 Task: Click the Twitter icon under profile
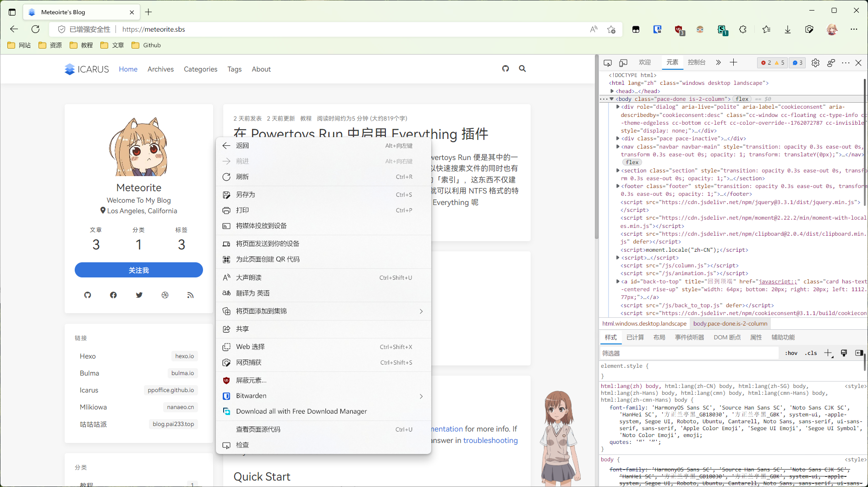(x=139, y=295)
